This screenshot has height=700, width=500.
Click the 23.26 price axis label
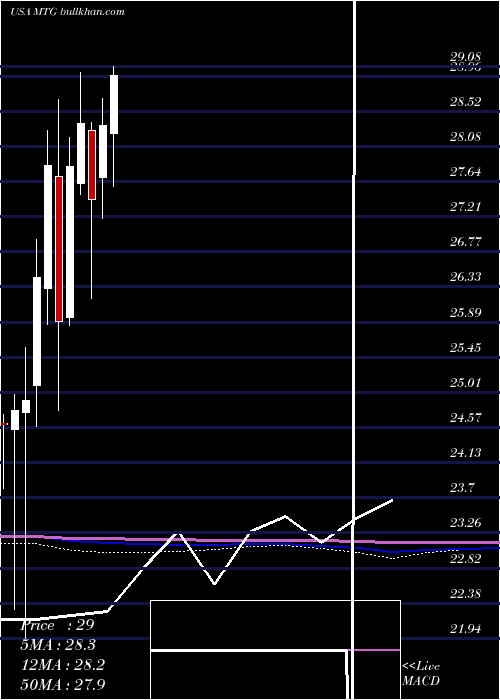click(466, 523)
